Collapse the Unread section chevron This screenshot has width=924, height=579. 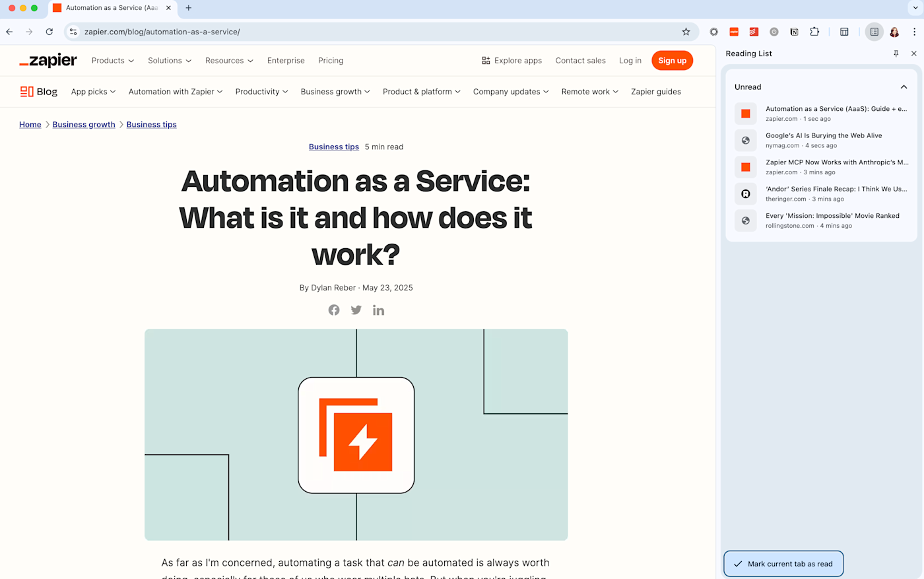coord(904,87)
